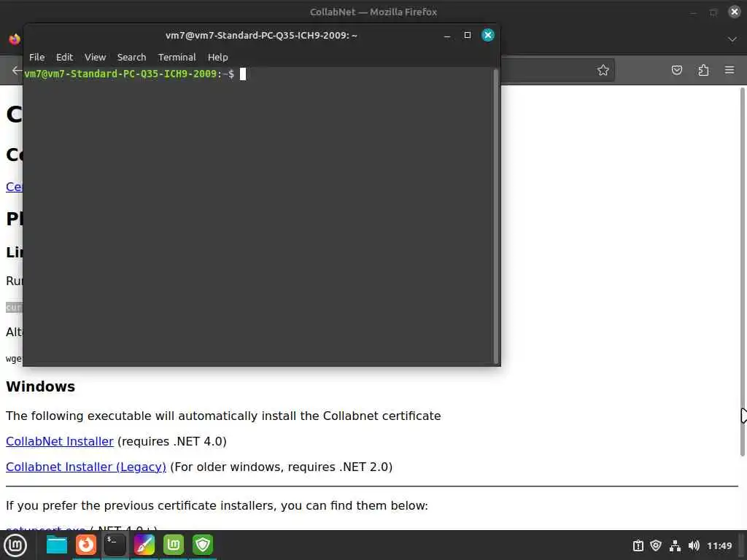Open the Search menu in terminal

tap(131, 57)
